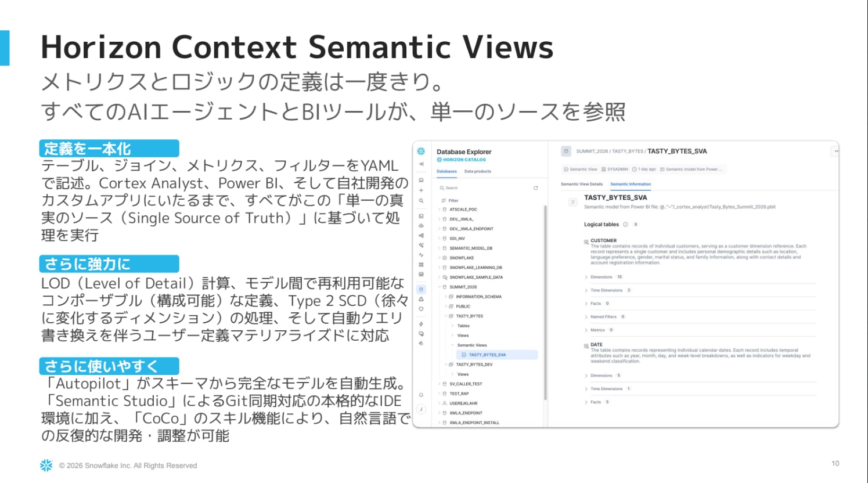Viewport: 868px width, 483px height.
Task: Collapse the SUMMIT_2026 database chevron
Action: click(440, 287)
